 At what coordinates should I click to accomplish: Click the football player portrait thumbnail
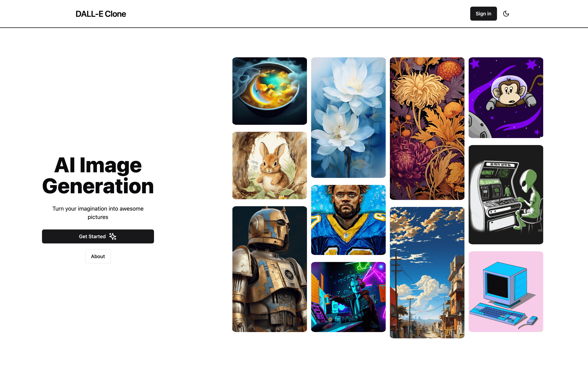click(348, 220)
